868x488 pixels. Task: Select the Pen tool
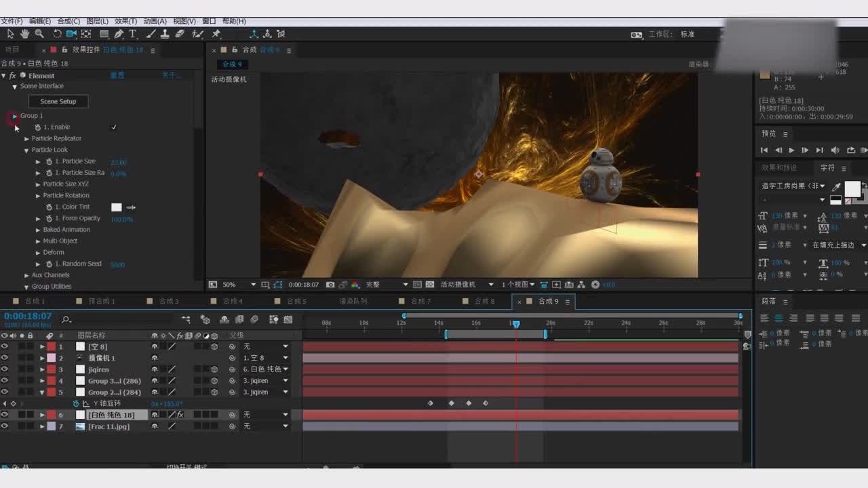119,34
